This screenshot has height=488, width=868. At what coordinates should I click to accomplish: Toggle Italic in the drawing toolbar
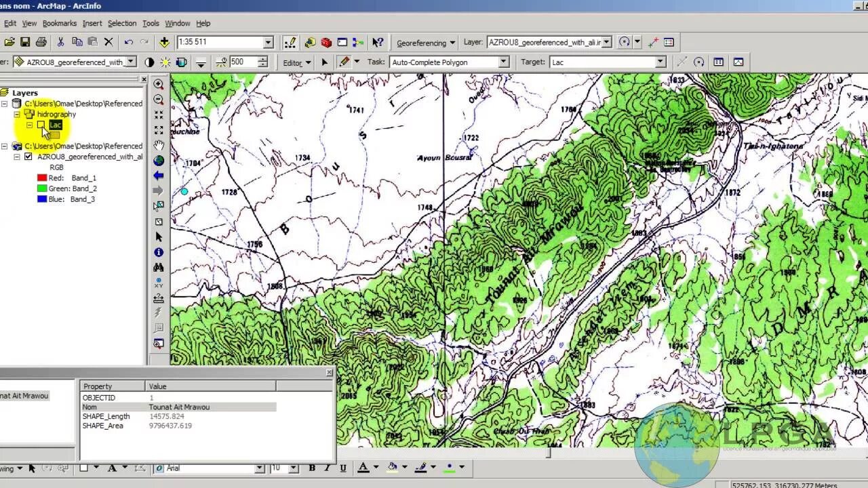click(328, 468)
